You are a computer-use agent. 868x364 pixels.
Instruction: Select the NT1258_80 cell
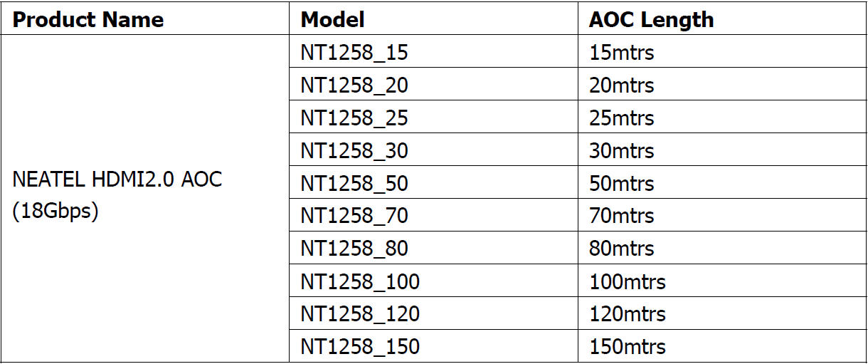354,249
